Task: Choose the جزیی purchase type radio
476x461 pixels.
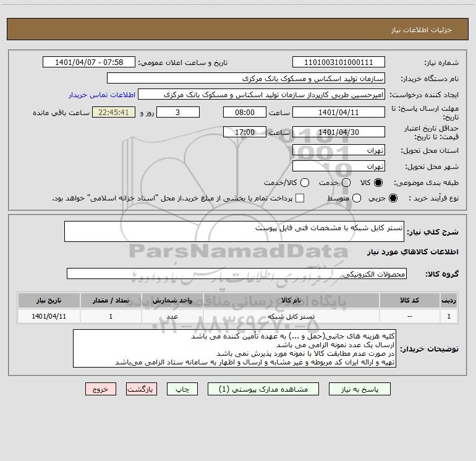Action: tap(393, 198)
